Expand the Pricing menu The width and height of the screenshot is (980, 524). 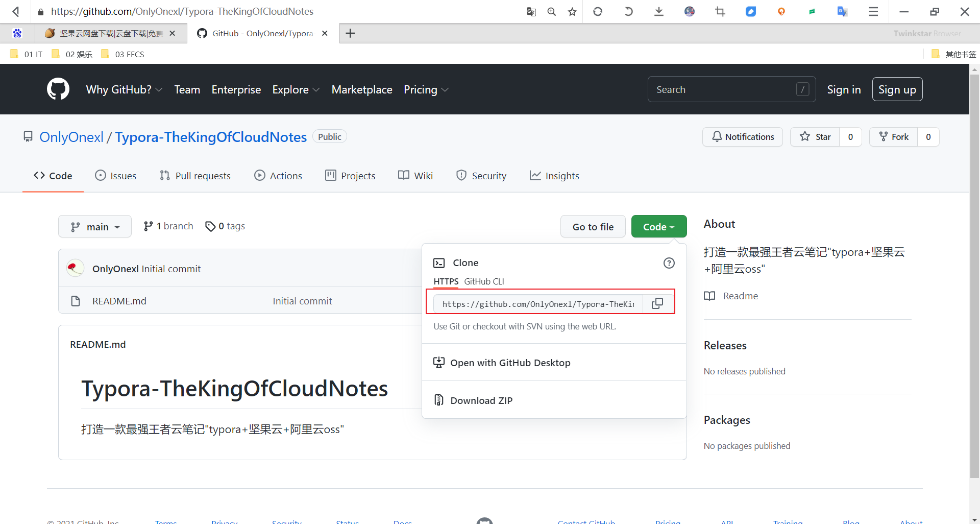click(x=426, y=89)
